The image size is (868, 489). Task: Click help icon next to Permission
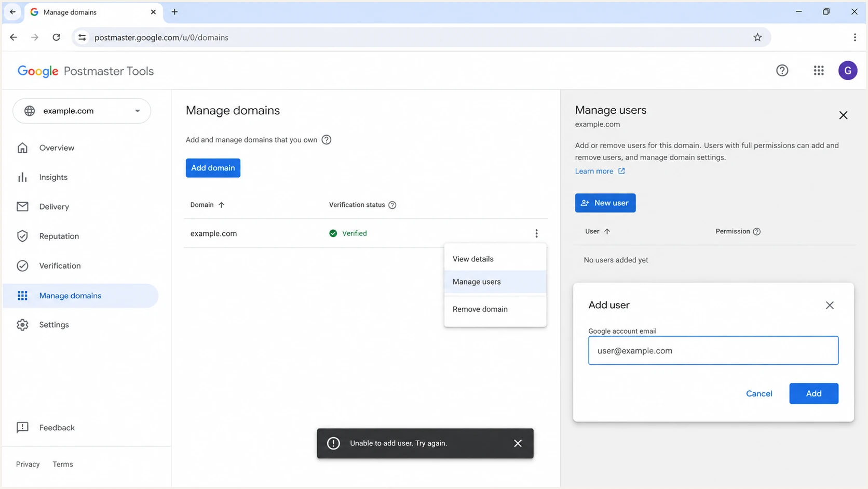(x=757, y=232)
